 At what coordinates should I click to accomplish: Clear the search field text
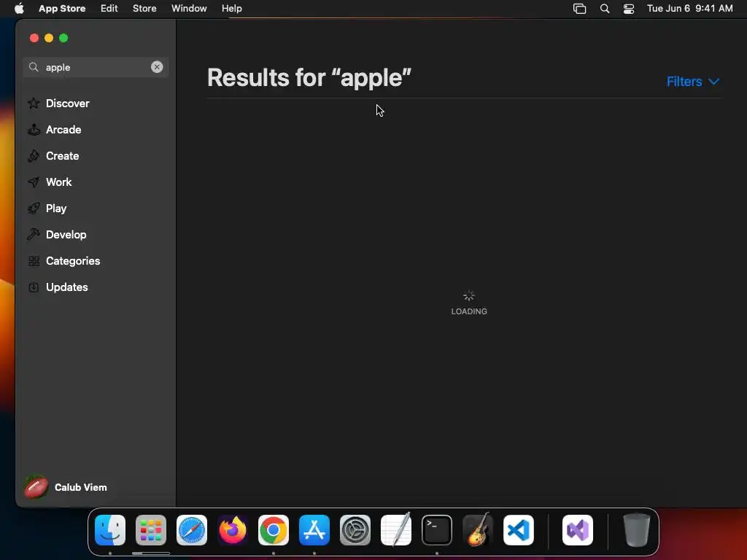[x=157, y=67]
